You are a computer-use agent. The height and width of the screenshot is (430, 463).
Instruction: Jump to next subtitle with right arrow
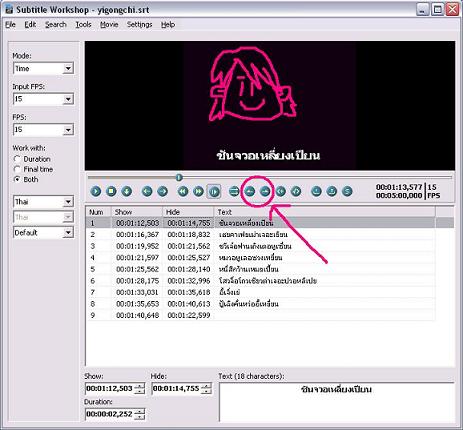[x=162, y=191]
